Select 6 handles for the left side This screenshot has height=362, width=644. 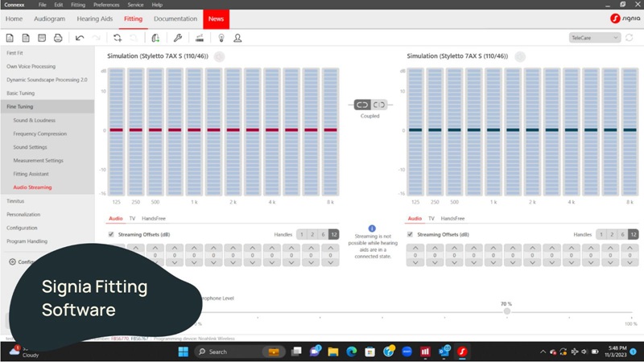pos(324,234)
